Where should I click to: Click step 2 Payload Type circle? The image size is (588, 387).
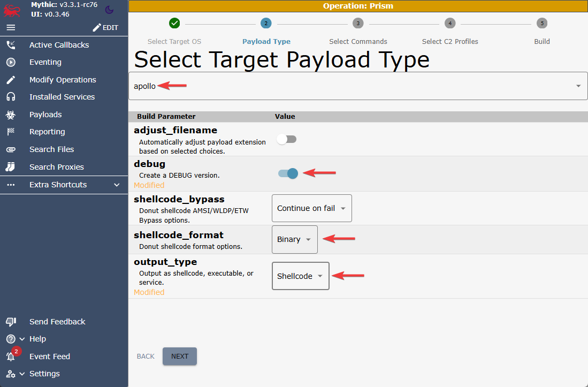point(266,23)
